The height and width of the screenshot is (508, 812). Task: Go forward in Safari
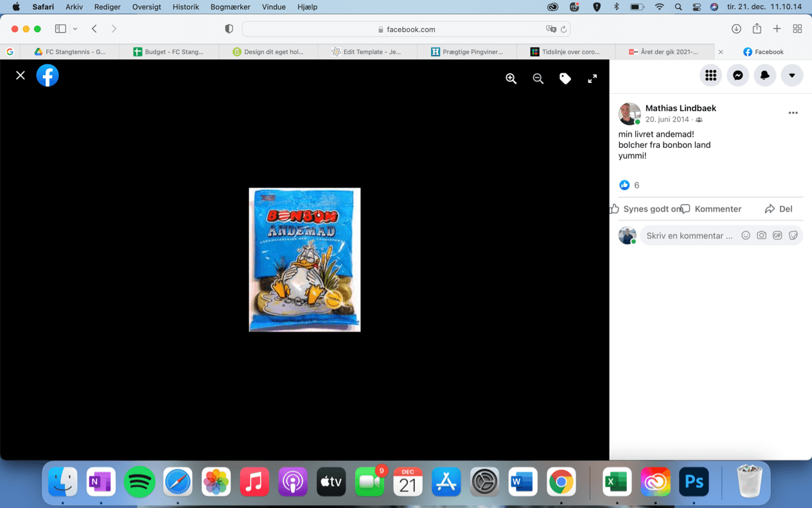tap(114, 29)
